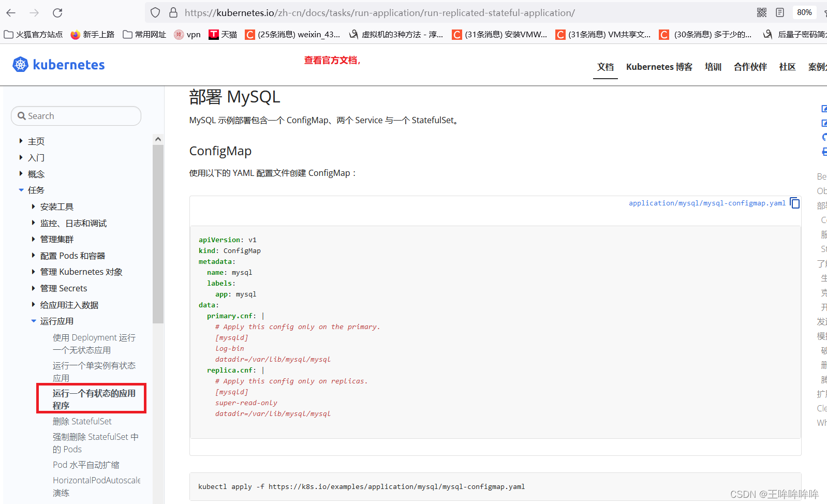Open application/mysql/mysql-configmap.yaml link

(x=707, y=203)
